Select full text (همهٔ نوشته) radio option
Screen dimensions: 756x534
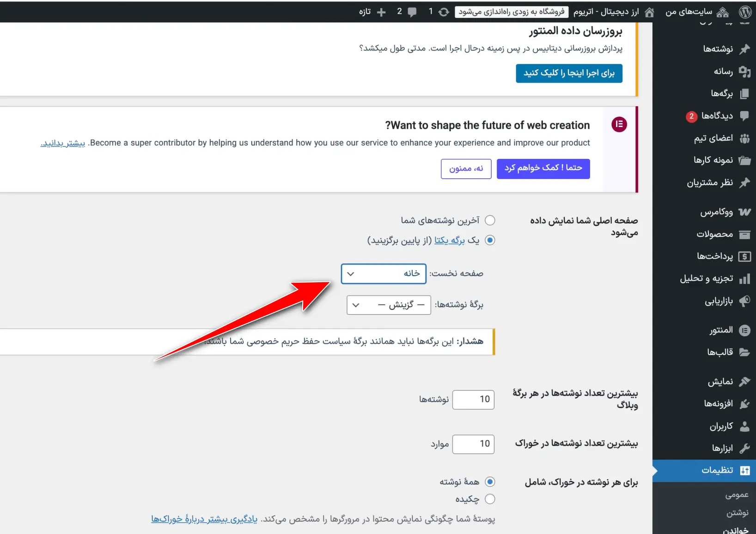point(490,481)
